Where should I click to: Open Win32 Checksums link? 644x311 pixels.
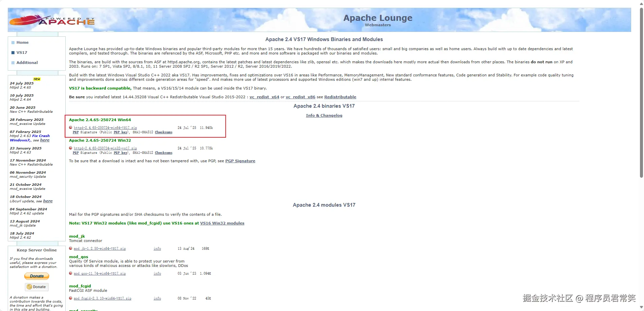click(x=164, y=153)
